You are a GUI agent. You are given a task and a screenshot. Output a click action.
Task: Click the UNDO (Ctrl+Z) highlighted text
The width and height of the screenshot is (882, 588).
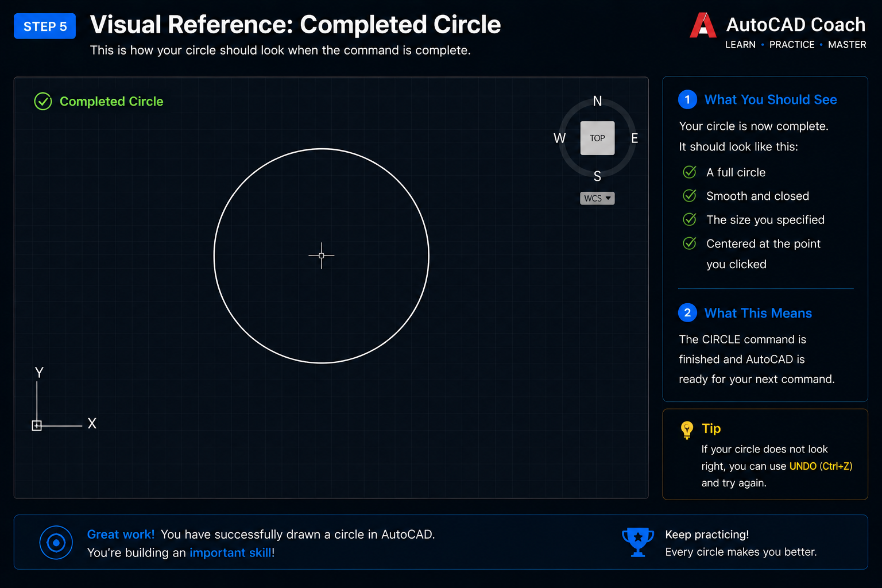click(821, 466)
